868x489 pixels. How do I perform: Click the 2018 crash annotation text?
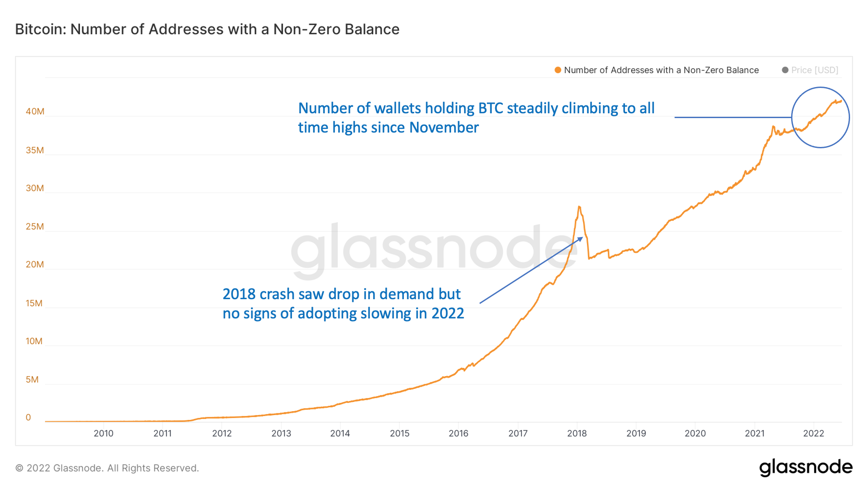coord(343,304)
